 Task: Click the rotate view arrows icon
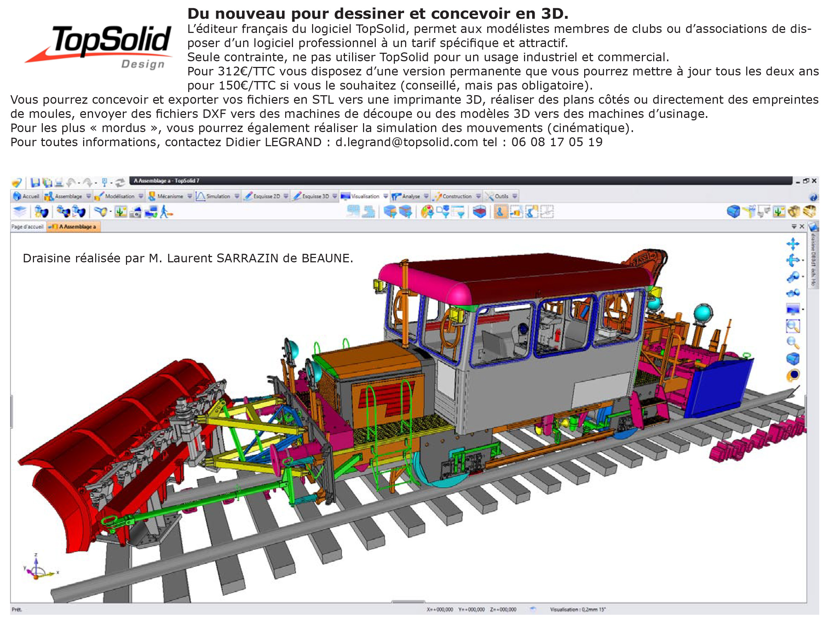coord(793,260)
